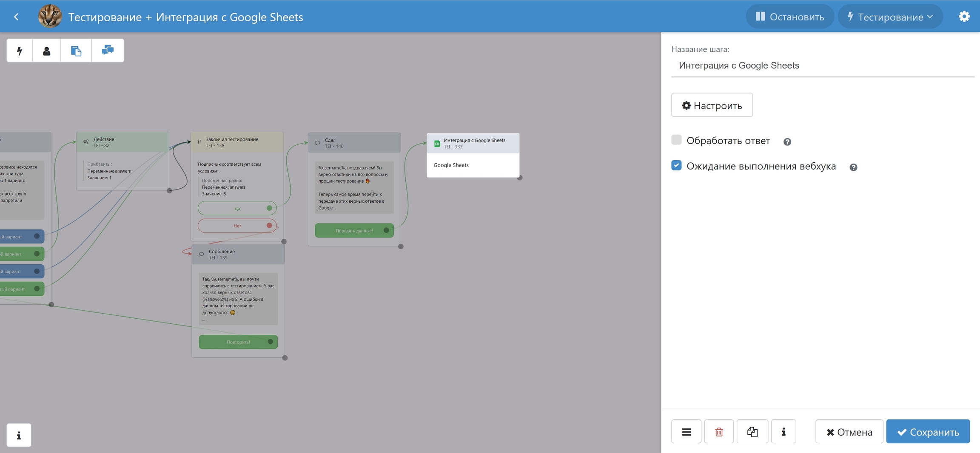Cancel changes with 'Отмена' button
980x453 pixels.
pyautogui.click(x=849, y=432)
